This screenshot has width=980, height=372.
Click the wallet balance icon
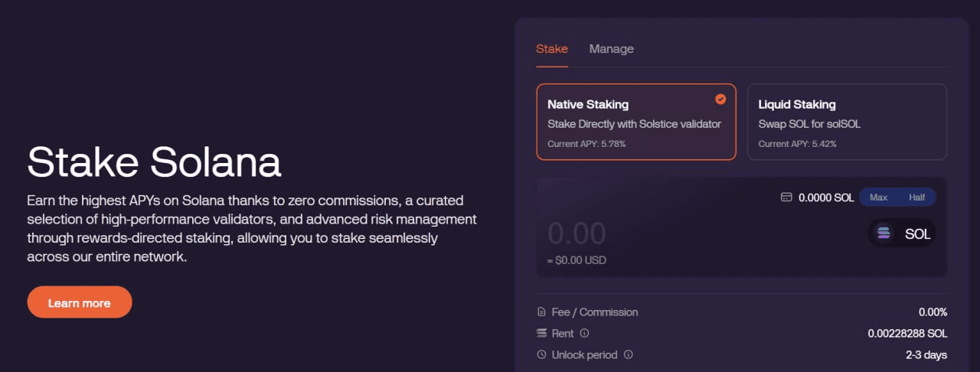click(x=786, y=197)
